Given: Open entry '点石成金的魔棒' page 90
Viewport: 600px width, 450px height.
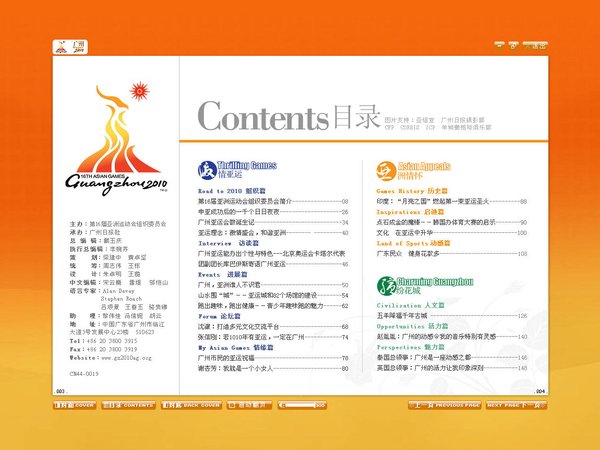Looking at the screenshot, I should click(452, 222).
